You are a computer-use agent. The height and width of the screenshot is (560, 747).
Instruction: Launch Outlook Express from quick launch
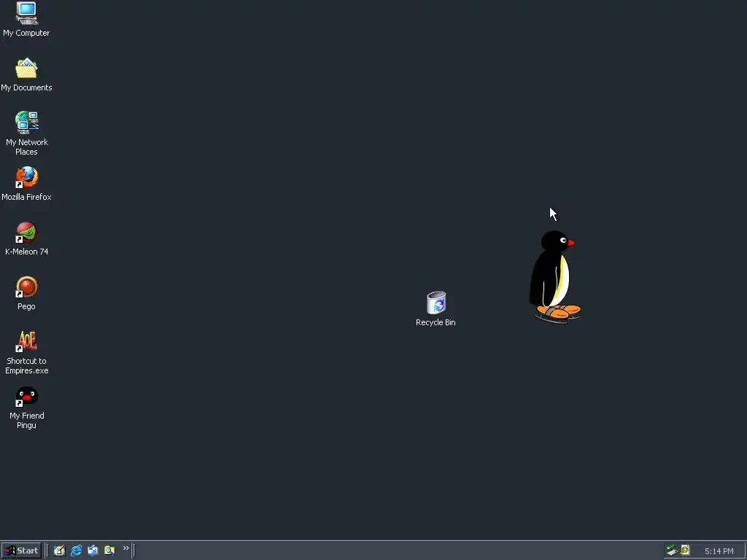[x=93, y=551]
